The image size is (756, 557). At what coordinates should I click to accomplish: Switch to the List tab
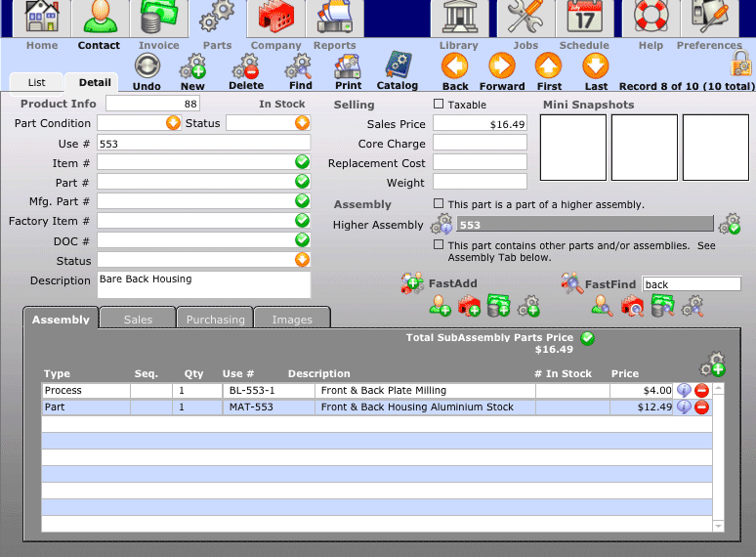(x=36, y=83)
